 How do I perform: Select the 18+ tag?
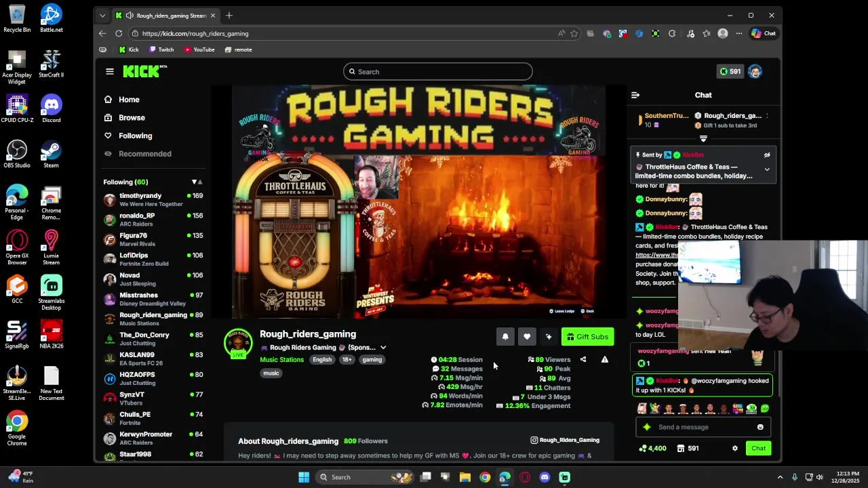coord(347,359)
